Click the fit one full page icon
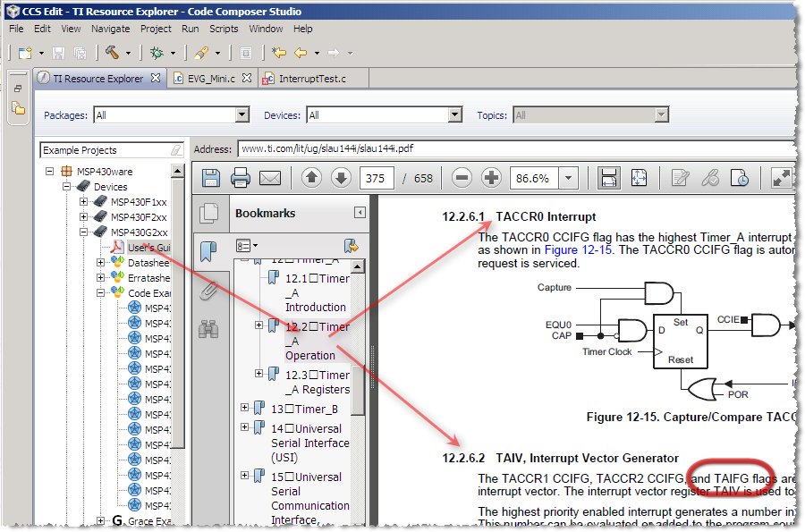The height and width of the screenshot is (532, 805). 639,178
